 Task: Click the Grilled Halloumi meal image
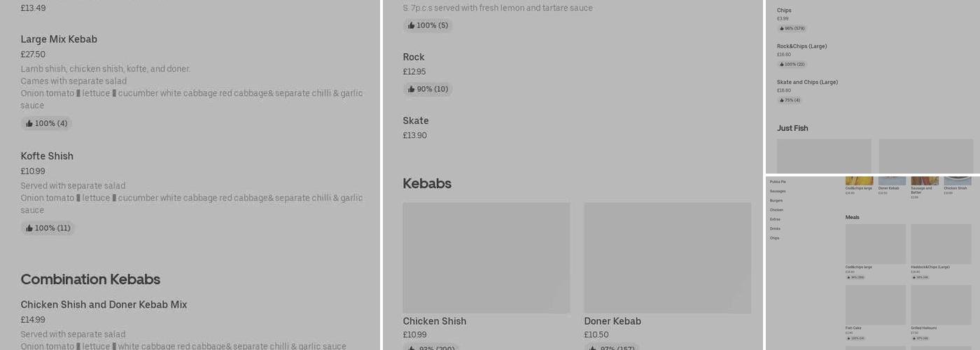coord(941,304)
